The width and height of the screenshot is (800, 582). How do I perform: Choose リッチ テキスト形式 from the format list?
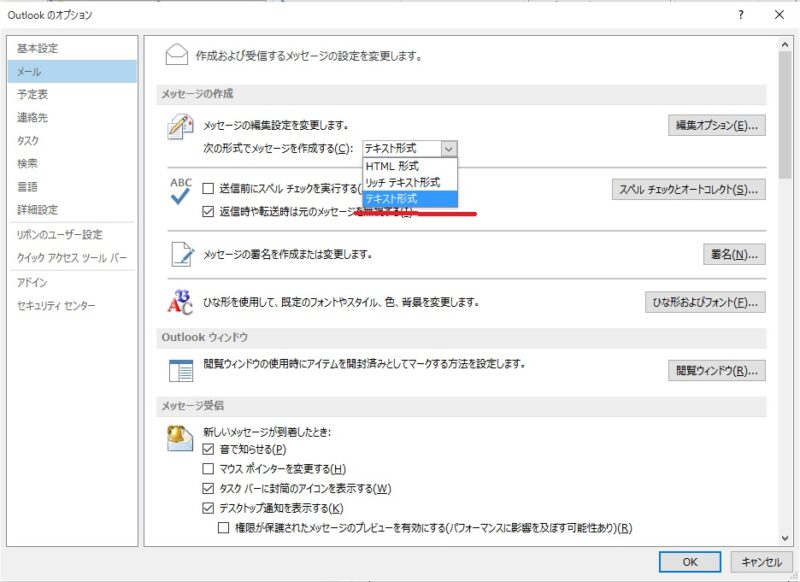(x=410, y=182)
